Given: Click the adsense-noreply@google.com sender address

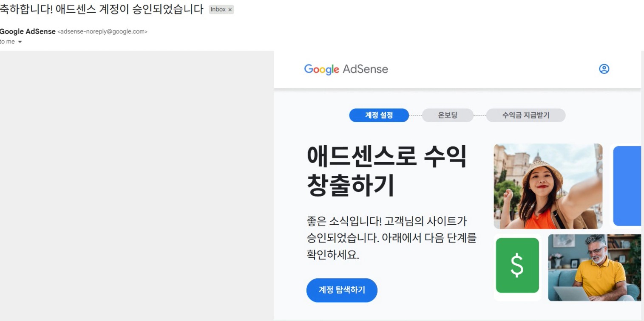Looking at the screenshot, I should (x=102, y=31).
